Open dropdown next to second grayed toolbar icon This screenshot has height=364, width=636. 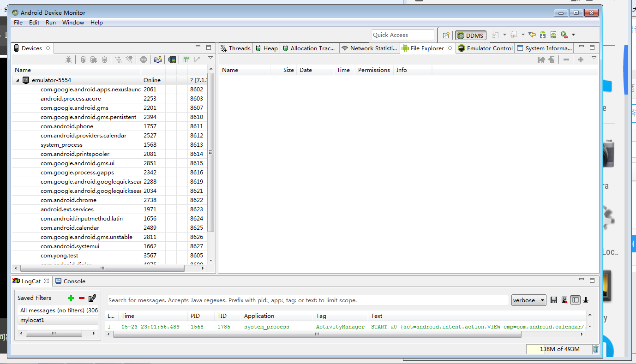(523, 35)
